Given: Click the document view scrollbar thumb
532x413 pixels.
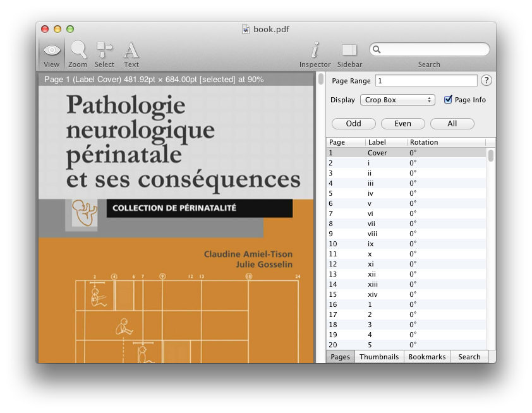Looking at the screenshot, I should pos(320,80).
